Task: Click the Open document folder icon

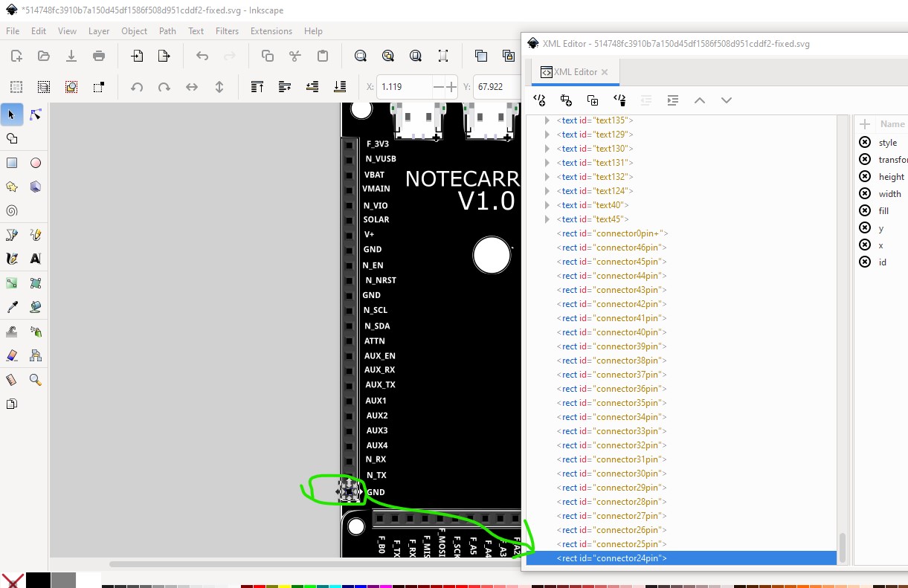Action: point(44,56)
